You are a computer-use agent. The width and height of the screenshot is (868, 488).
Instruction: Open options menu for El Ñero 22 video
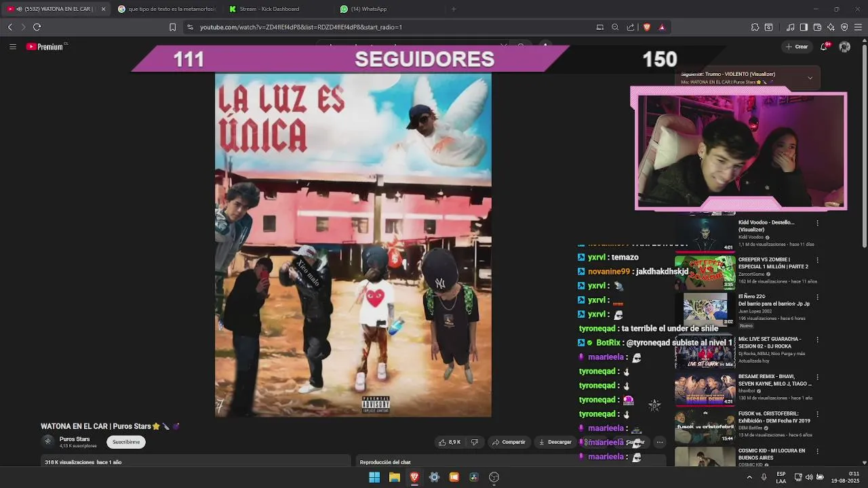817,298
